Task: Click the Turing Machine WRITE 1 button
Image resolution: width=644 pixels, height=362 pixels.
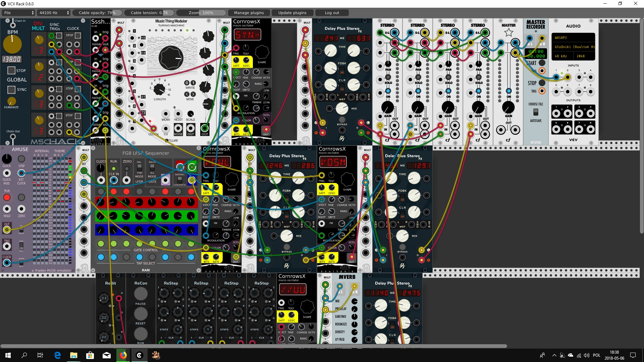Action: coord(193,83)
